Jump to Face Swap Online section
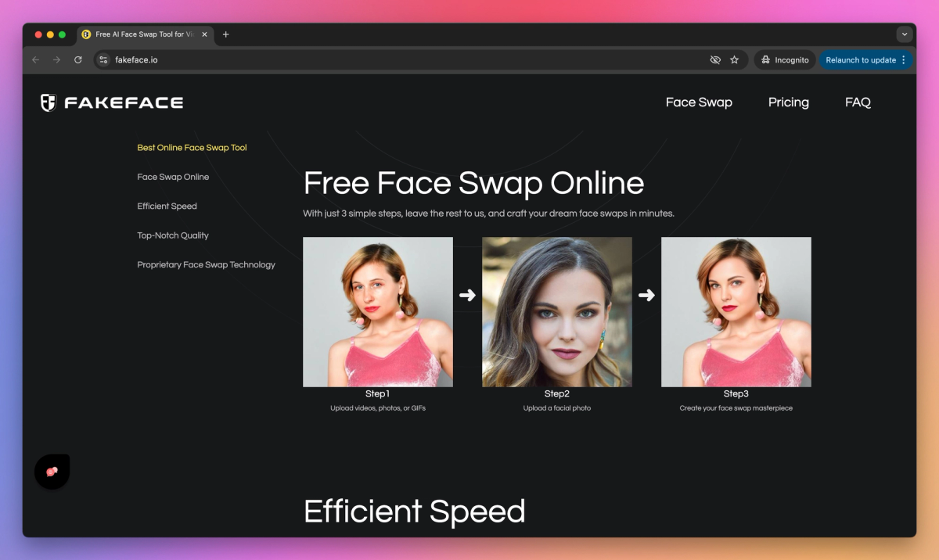The height and width of the screenshot is (560, 939). coord(173,177)
